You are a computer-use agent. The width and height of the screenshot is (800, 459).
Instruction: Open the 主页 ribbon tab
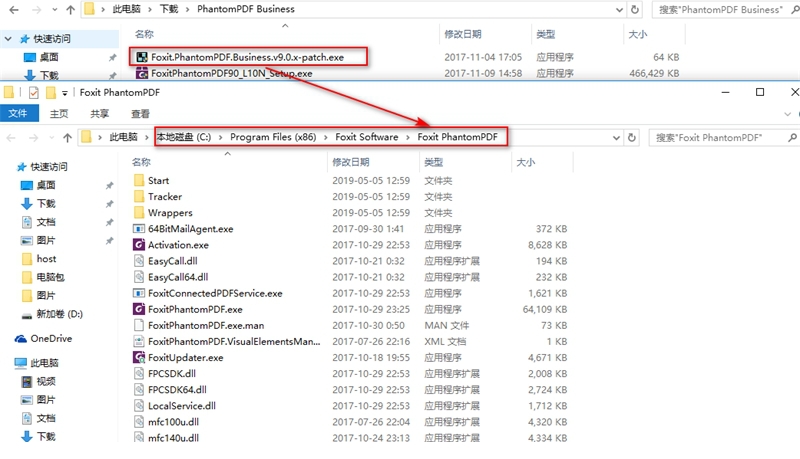[59, 114]
